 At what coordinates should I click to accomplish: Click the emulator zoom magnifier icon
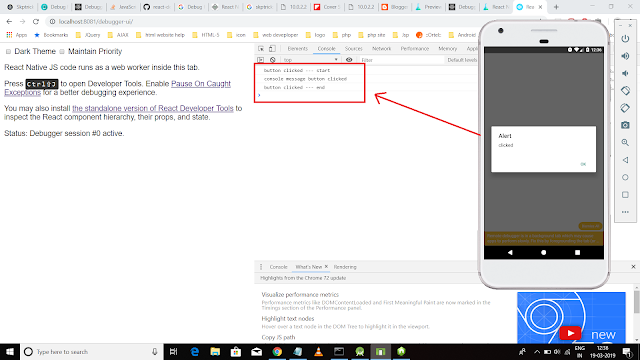625,142
